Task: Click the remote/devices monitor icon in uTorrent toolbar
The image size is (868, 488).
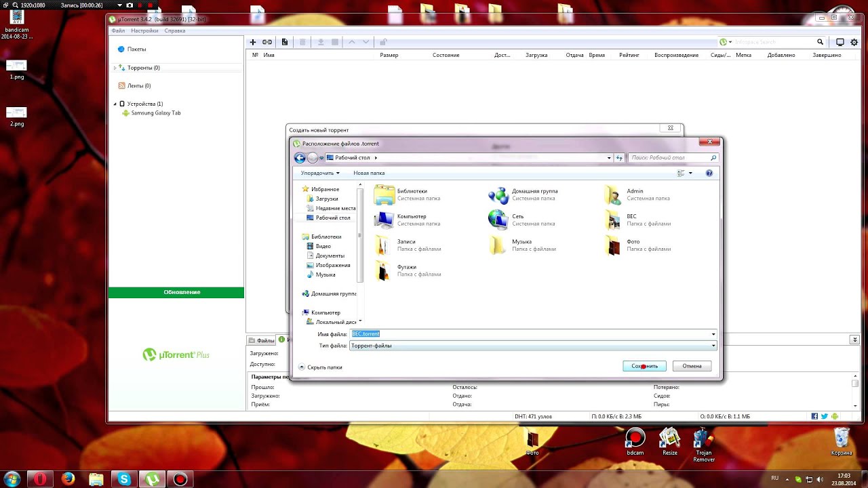Action: click(x=840, y=42)
